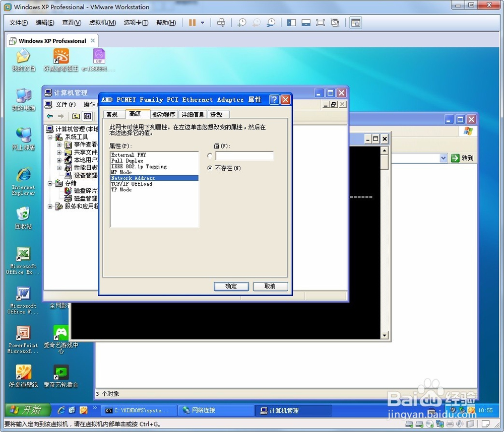Click the back arrow in 计算机管理 toolbar
The width and height of the screenshot is (504, 432).
pyautogui.click(x=50, y=116)
